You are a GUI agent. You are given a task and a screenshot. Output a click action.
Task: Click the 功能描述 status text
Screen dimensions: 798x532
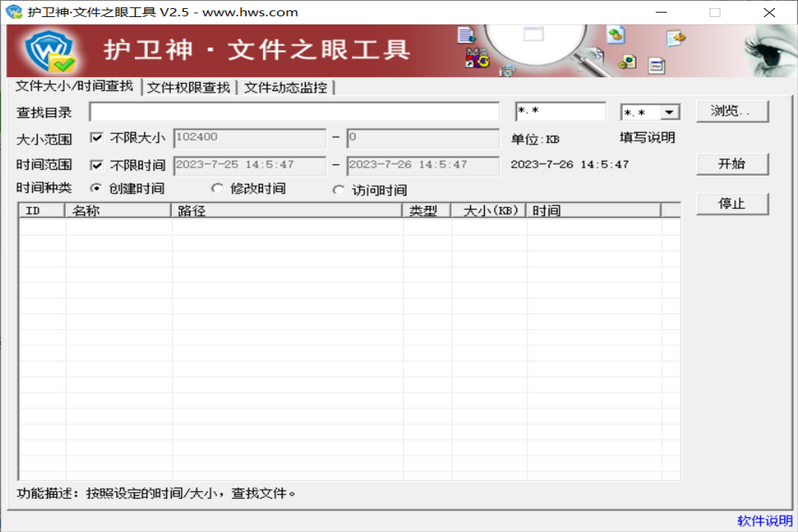click(156, 493)
